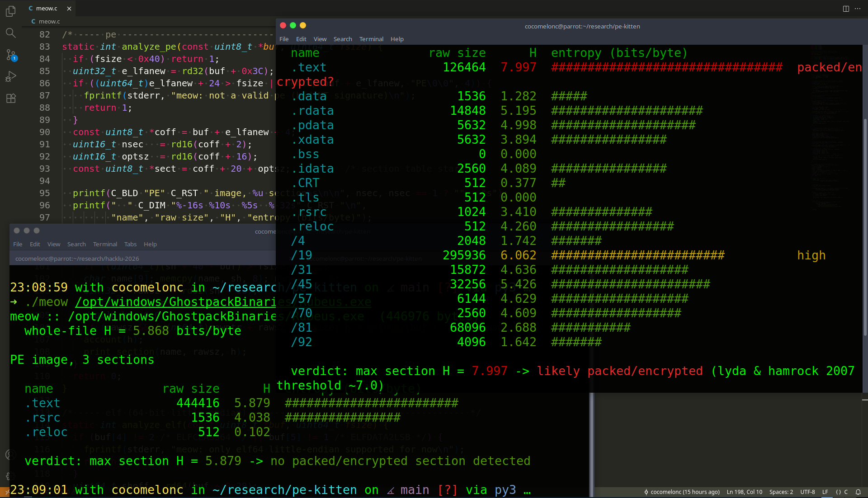
Task: Click the pe-kitten terminal title bar text
Action: pos(582,26)
